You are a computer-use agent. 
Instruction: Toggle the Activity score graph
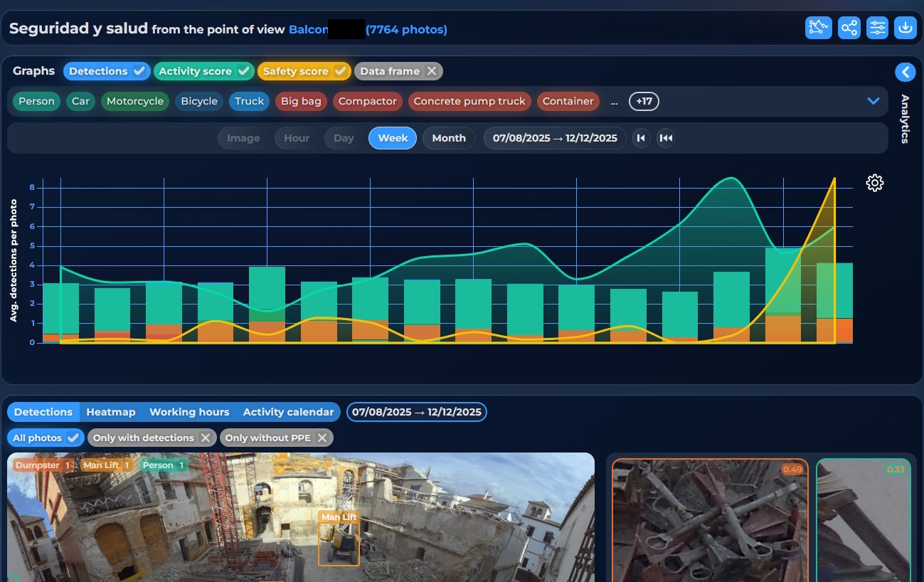[x=204, y=71]
